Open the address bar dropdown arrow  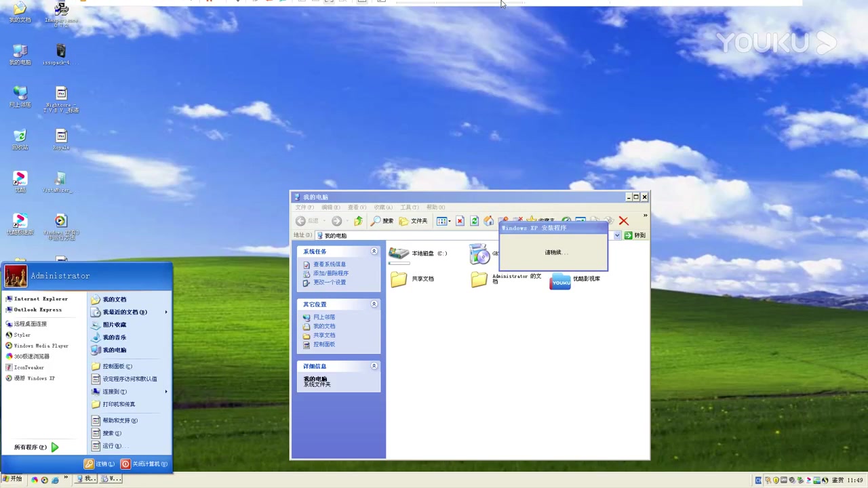(616, 235)
